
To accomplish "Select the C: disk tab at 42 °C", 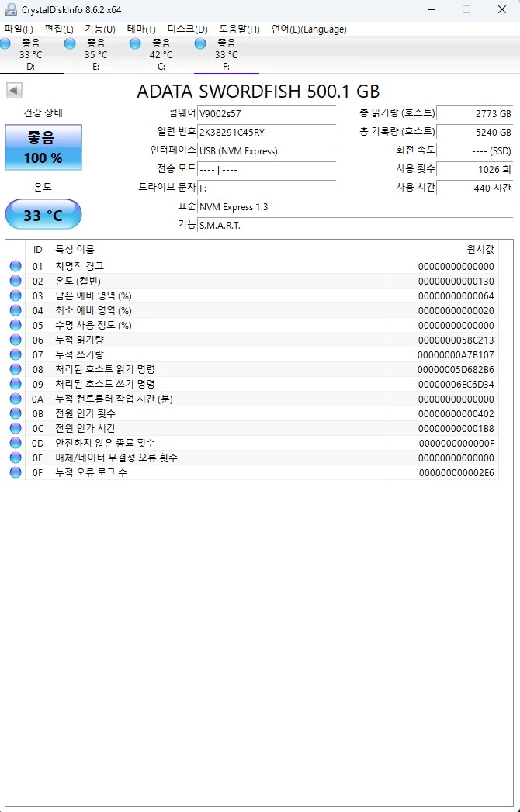I will click(x=161, y=55).
